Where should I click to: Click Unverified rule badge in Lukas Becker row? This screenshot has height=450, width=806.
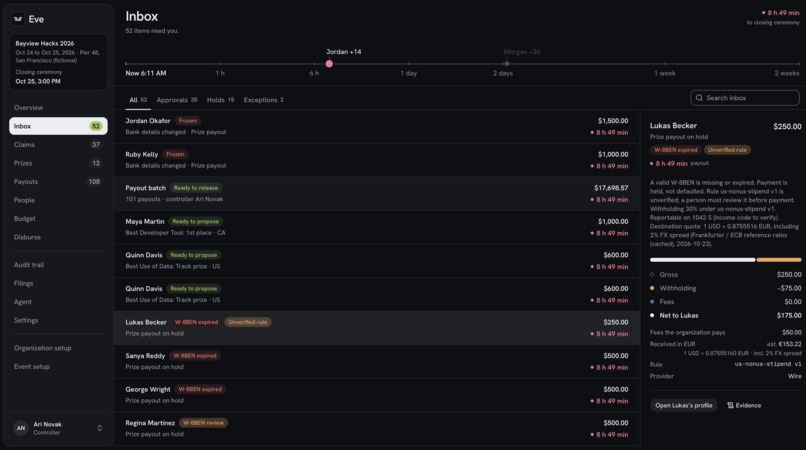point(248,322)
